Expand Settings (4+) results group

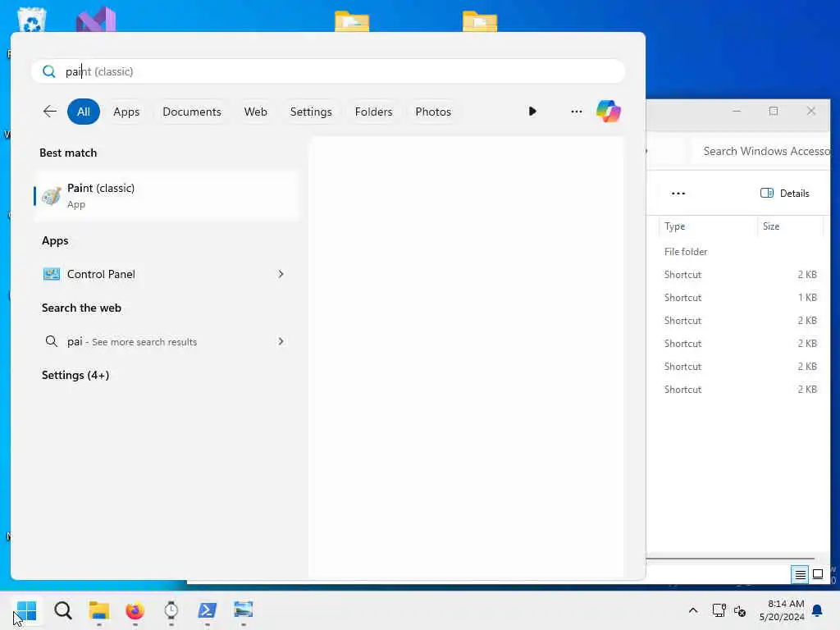(75, 375)
